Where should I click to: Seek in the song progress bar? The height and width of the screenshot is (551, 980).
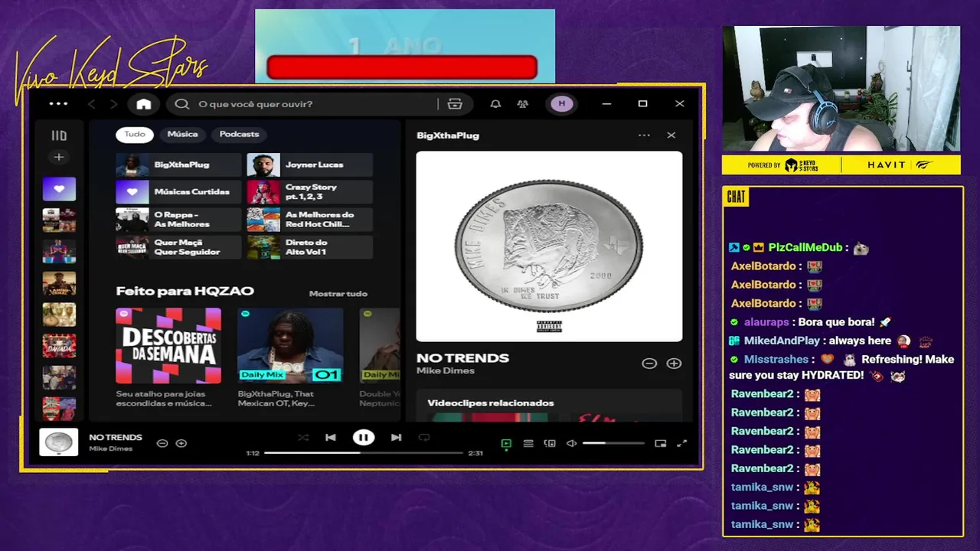click(364, 453)
